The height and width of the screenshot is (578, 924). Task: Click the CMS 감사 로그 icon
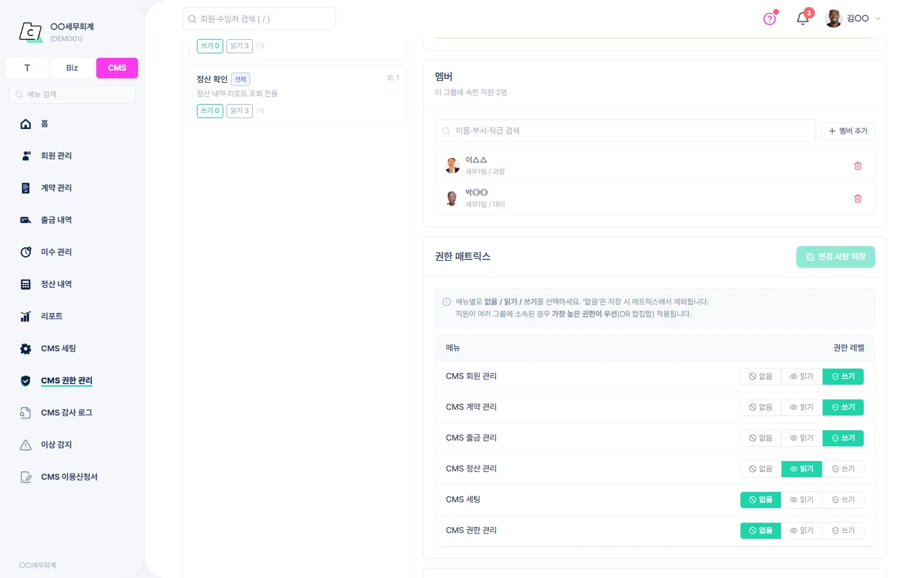point(26,413)
